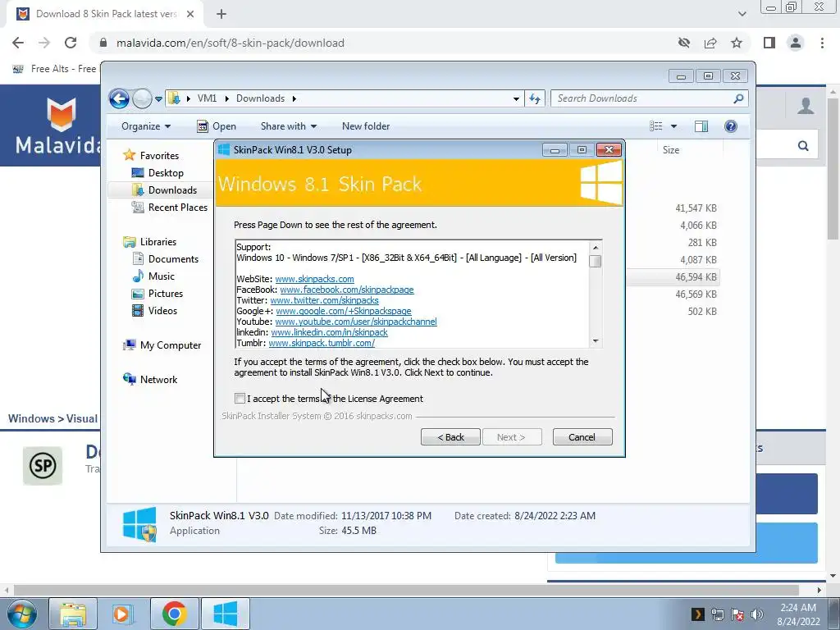Open the Organize menu in Explorer
Viewport: 840px width, 630px height.
click(146, 126)
